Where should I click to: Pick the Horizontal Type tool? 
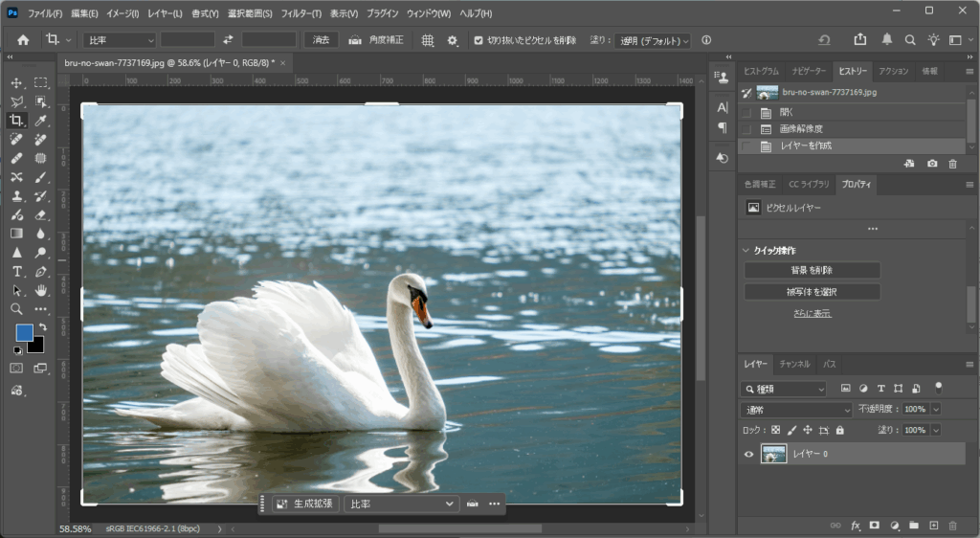tap(16, 272)
